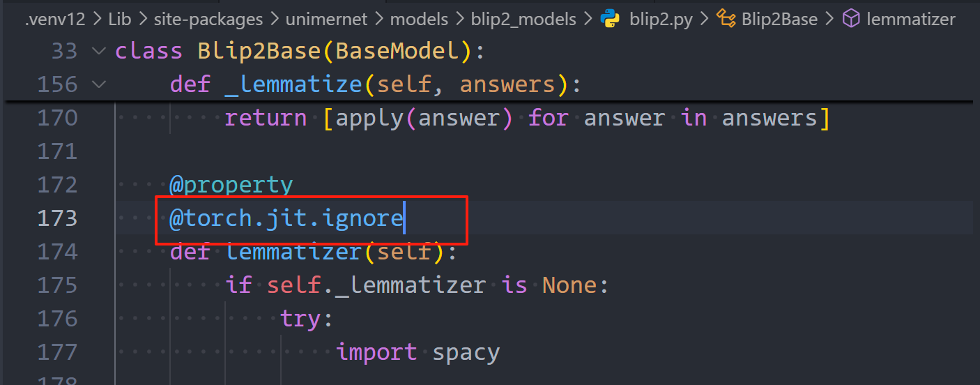Click the Python file icon in breadcrumb

click(611, 19)
